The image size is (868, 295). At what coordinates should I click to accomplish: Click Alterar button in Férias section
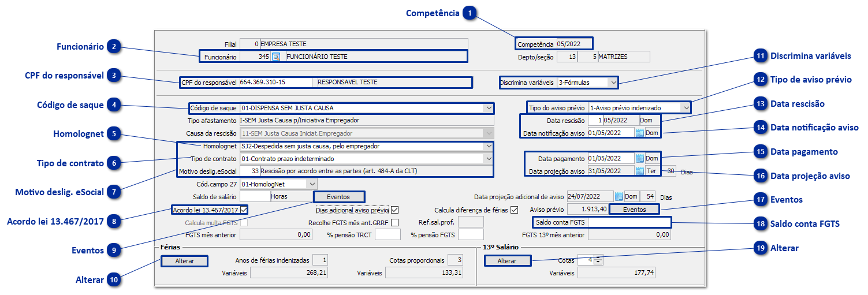pos(184,261)
